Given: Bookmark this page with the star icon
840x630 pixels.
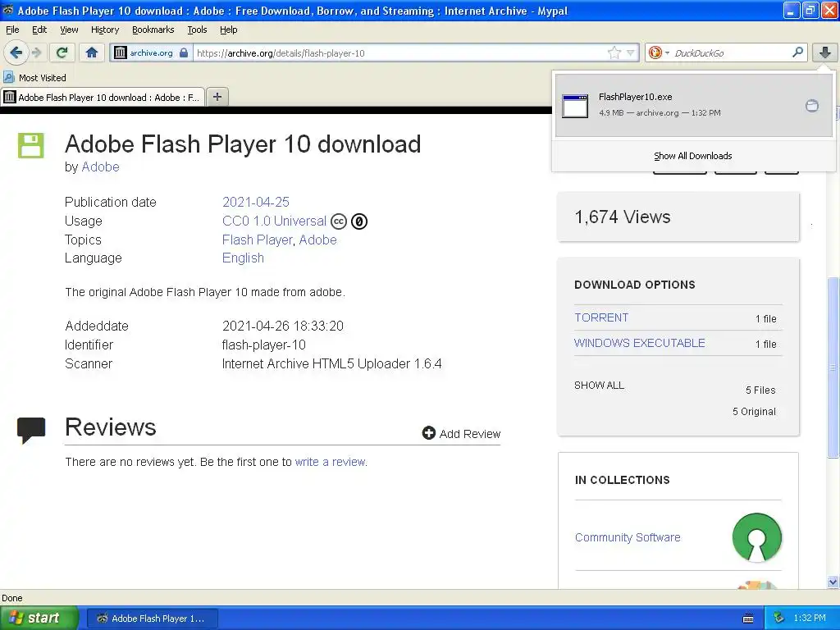Looking at the screenshot, I should [614, 52].
